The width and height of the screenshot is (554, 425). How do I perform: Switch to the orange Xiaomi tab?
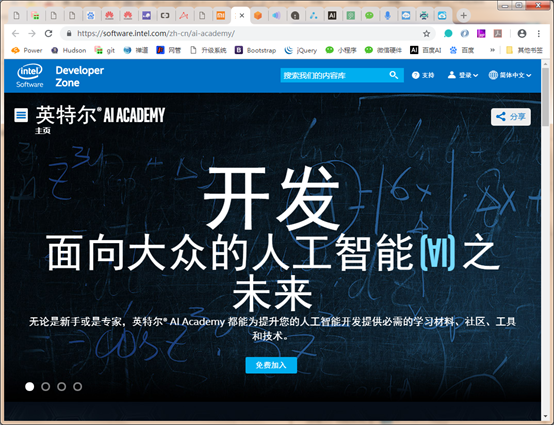pyautogui.click(x=220, y=16)
